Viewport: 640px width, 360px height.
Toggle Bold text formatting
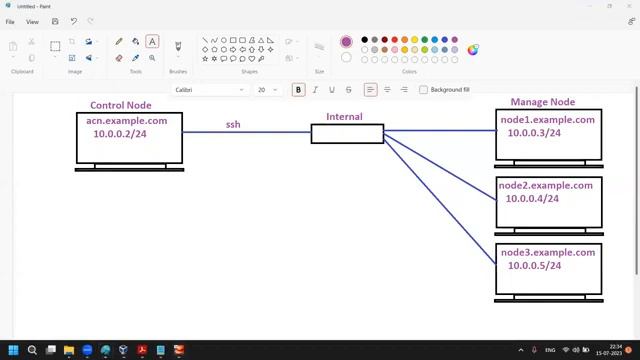point(298,90)
